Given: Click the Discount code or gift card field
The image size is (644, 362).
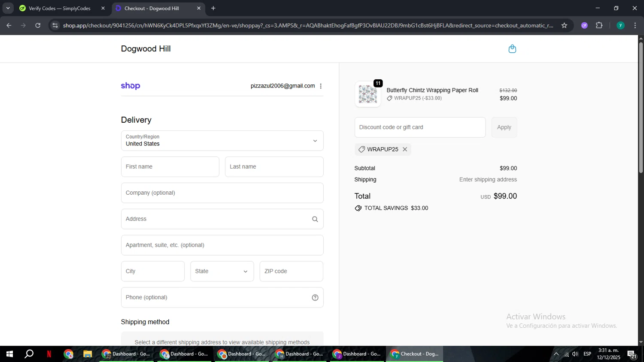Looking at the screenshot, I should point(420,127).
